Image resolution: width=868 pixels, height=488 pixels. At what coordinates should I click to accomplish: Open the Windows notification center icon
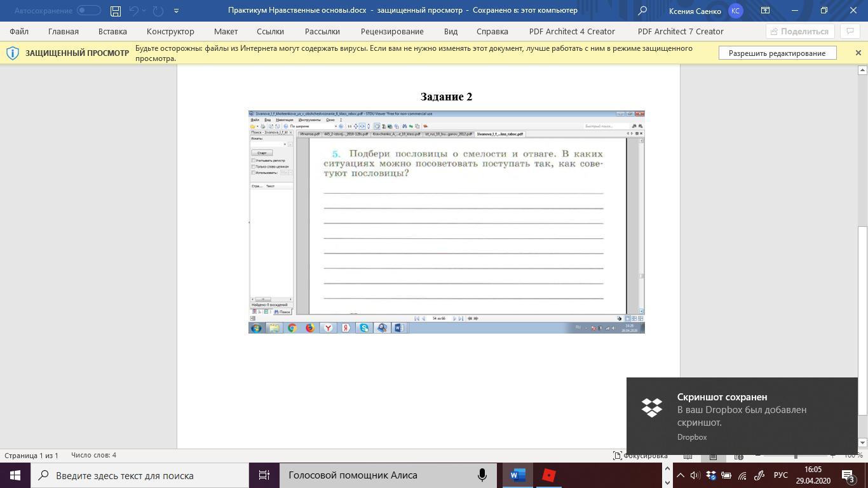coord(848,475)
